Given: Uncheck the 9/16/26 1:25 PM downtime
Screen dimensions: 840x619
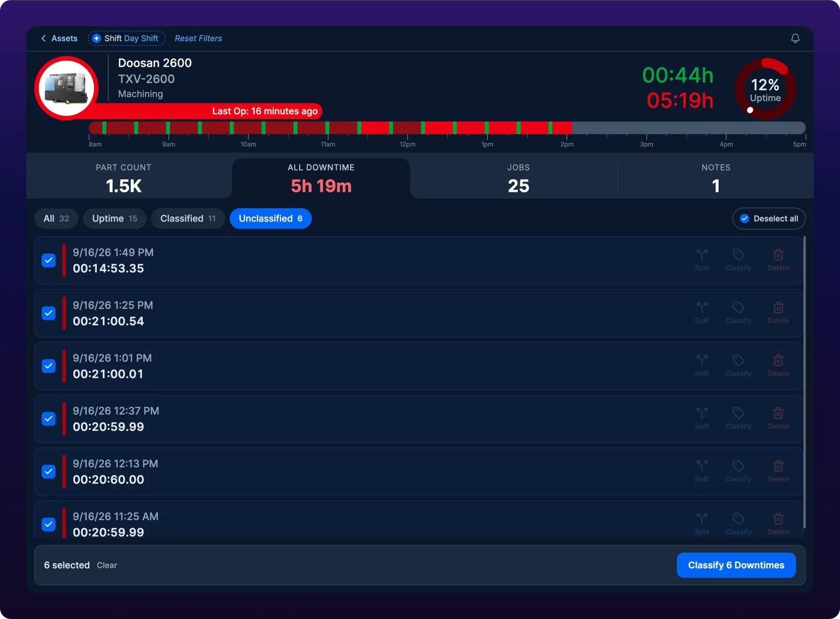Looking at the screenshot, I should [x=49, y=313].
